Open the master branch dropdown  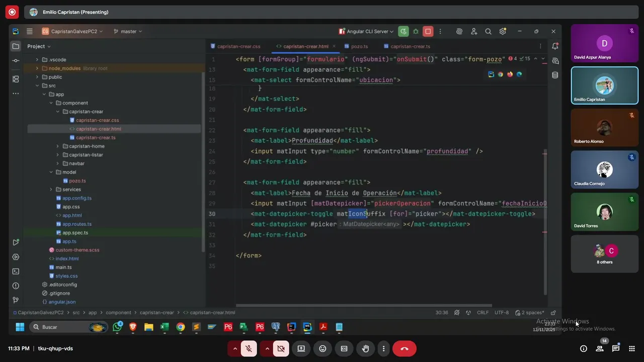[128, 31]
